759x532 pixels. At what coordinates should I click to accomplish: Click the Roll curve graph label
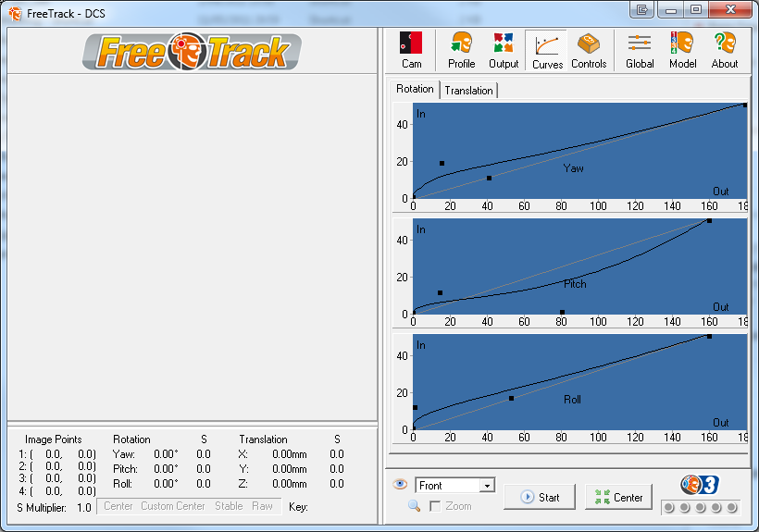point(572,400)
